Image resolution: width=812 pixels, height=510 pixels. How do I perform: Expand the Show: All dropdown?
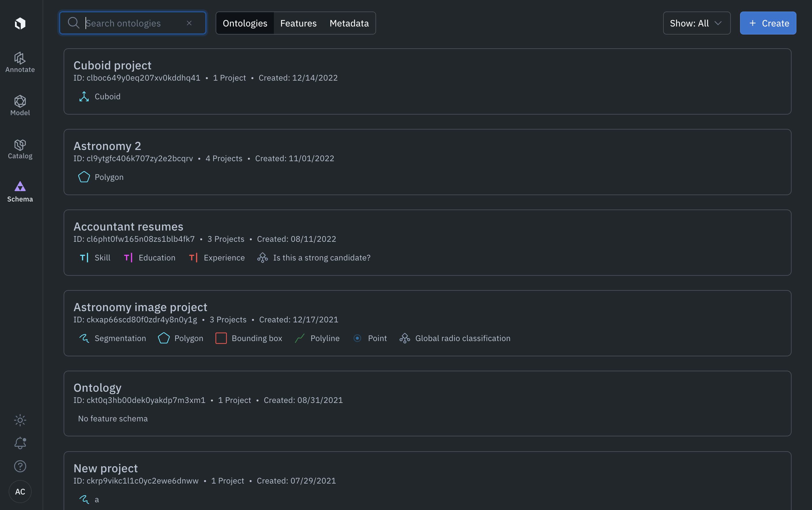pyautogui.click(x=696, y=23)
